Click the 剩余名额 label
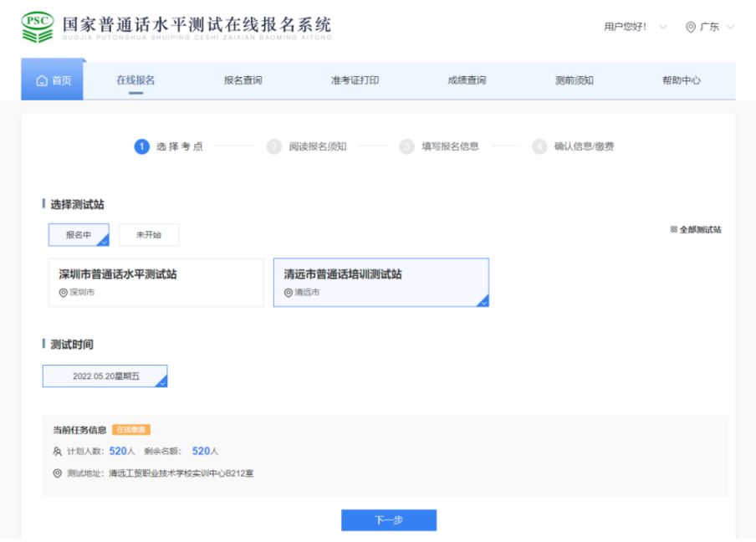The height and width of the screenshot is (542, 756). [162, 452]
